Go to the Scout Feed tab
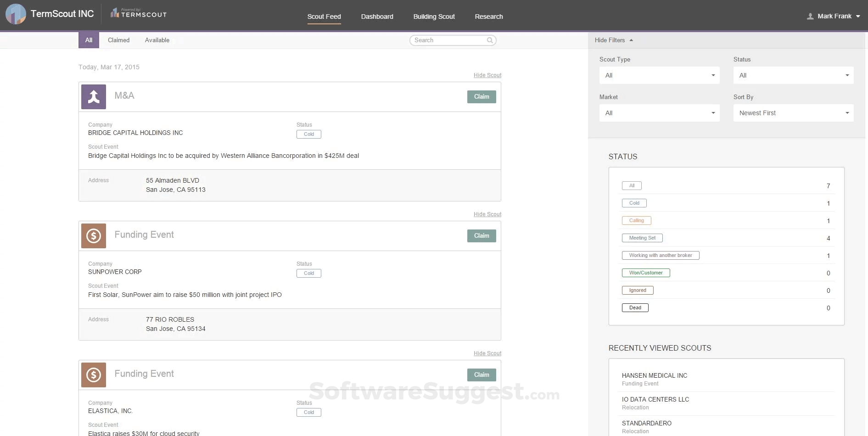This screenshot has height=436, width=868. click(x=324, y=17)
